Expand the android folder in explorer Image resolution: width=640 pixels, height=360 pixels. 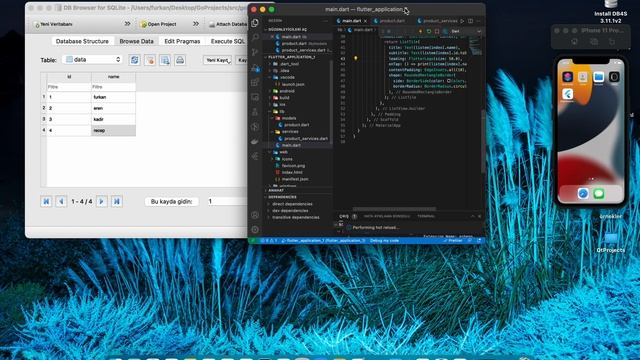(x=287, y=91)
